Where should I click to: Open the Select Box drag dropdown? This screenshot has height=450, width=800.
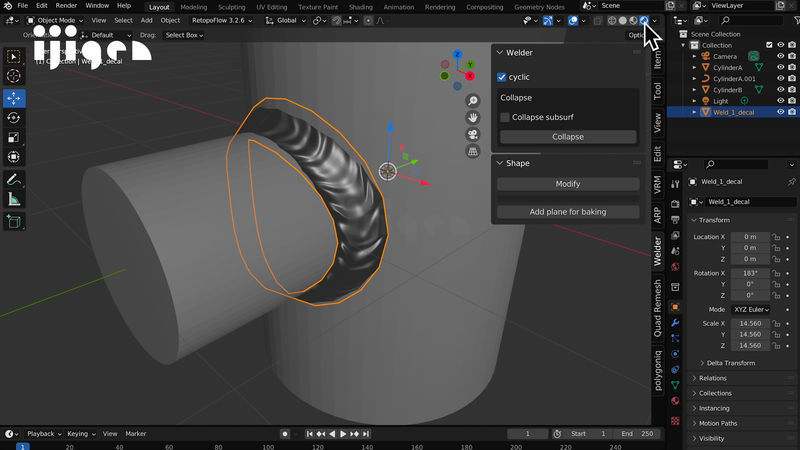tap(184, 35)
